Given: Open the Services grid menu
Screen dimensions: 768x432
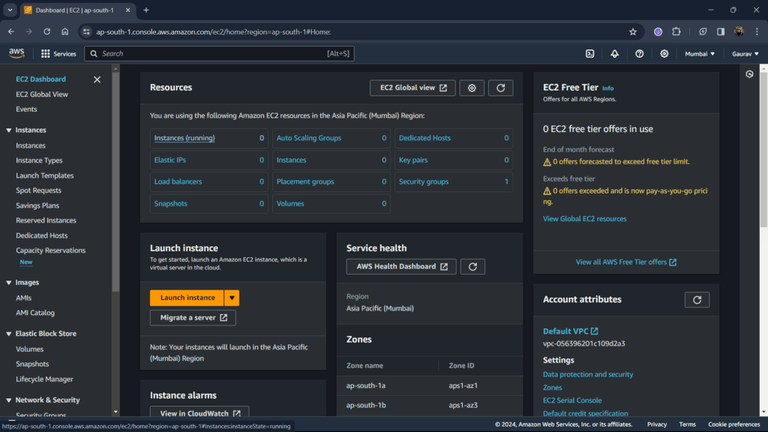Looking at the screenshot, I should 58,54.
